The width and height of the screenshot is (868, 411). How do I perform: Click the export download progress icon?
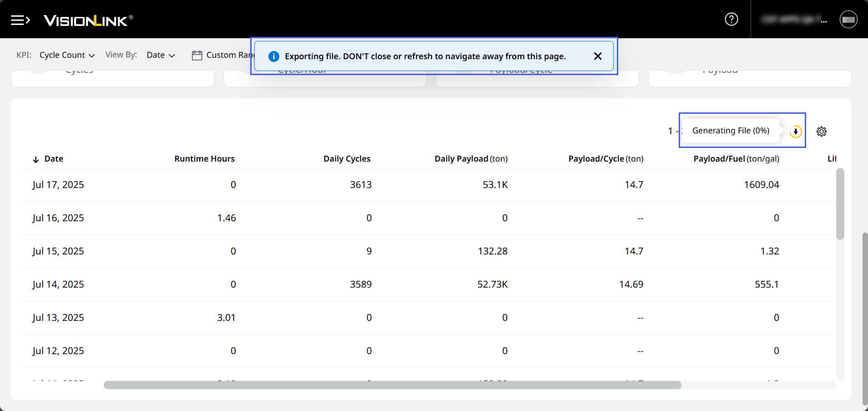click(795, 132)
